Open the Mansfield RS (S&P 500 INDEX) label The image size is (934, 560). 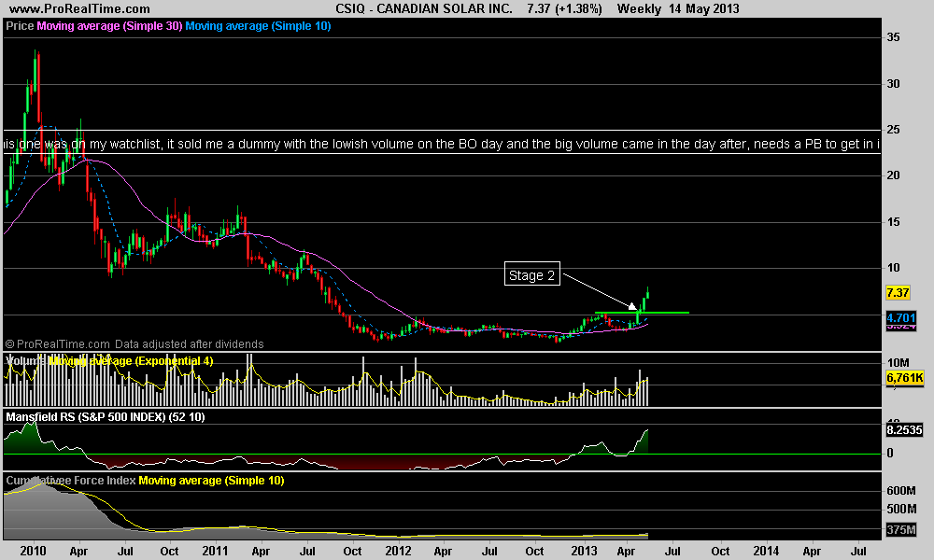pos(106,417)
